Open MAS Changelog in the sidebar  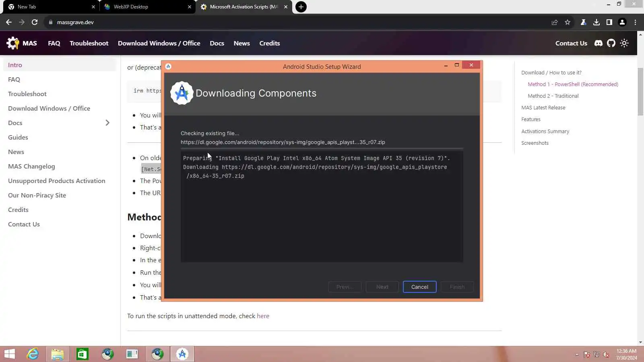pyautogui.click(x=60, y=166)
